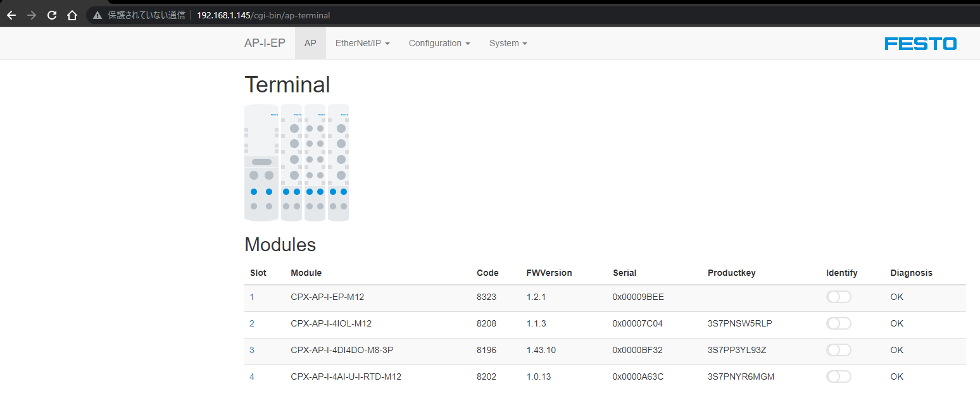Select module name CPX-AP-I-4IOL-M12

[x=331, y=323]
